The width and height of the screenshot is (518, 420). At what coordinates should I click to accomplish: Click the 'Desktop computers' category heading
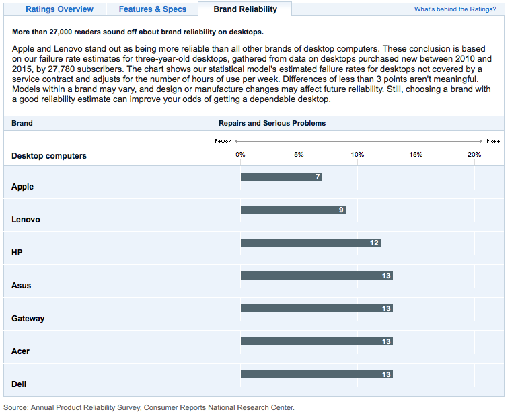(x=49, y=156)
